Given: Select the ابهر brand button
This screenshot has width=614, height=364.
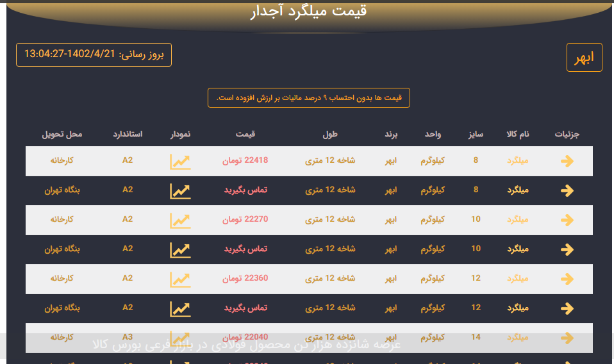Looking at the screenshot, I should [584, 58].
